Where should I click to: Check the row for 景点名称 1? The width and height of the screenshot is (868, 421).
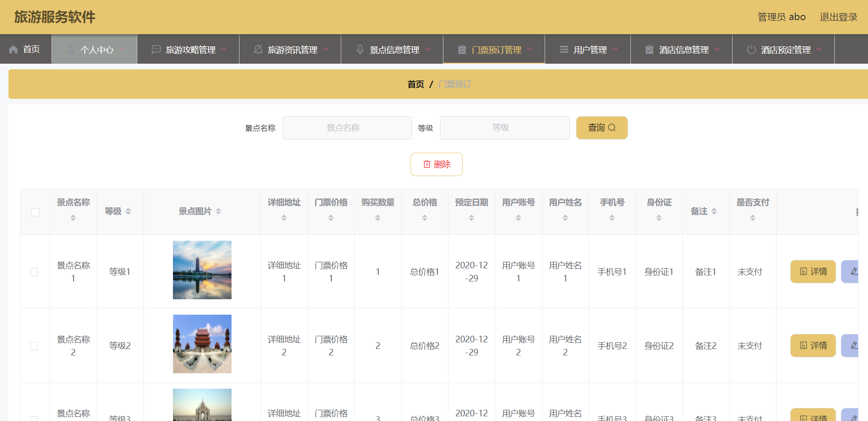[x=34, y=272]
